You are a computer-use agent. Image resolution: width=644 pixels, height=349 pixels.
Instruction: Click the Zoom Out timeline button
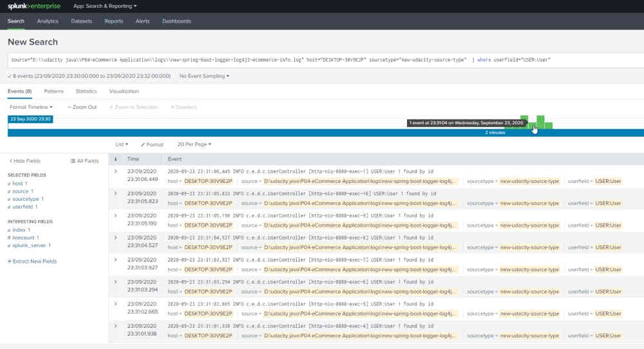[82, 107]
